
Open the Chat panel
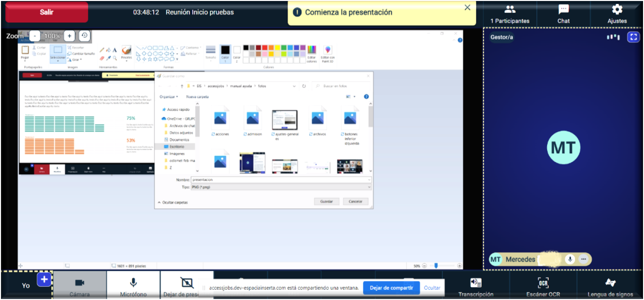tap(563, 14)
